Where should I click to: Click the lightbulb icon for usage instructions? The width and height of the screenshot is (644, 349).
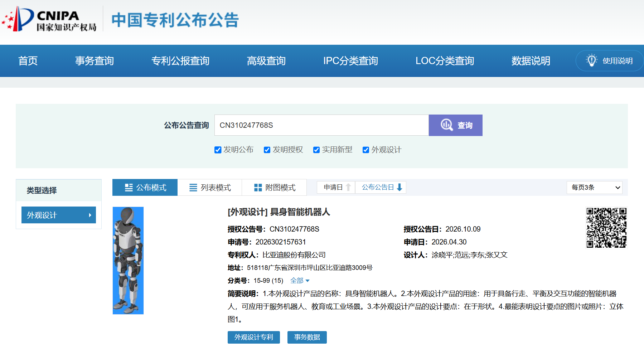pos(591,60)
